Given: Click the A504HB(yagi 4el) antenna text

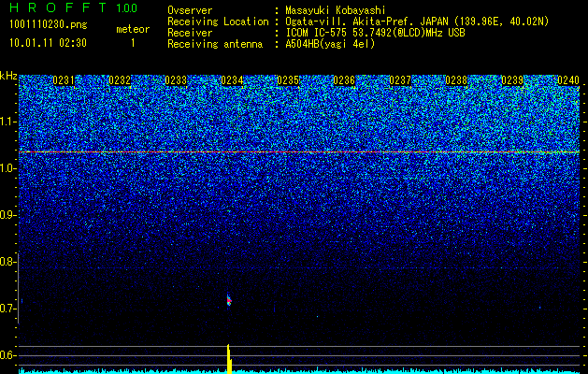Looking at the screenshot, I should tap(330, 44).
